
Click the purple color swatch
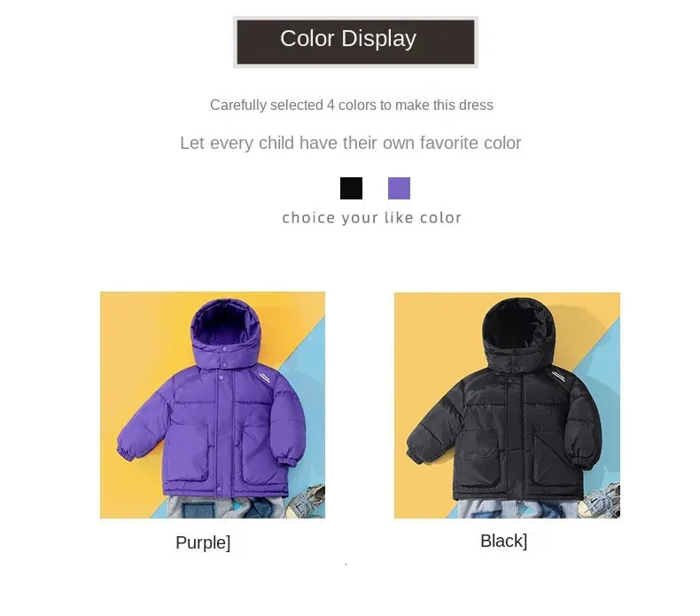(x=399, y=188)
